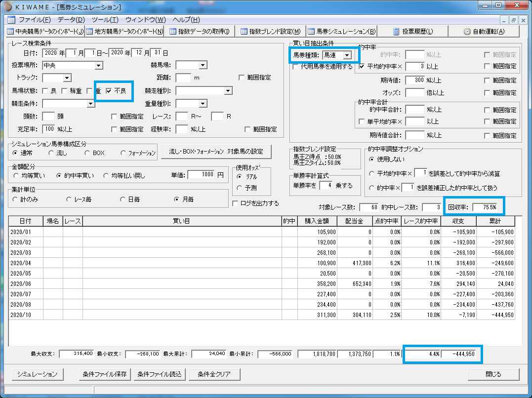This screenshot has height=398, width=532.
Task: Check the 稍重 track condition box
Action: point(64,91)
